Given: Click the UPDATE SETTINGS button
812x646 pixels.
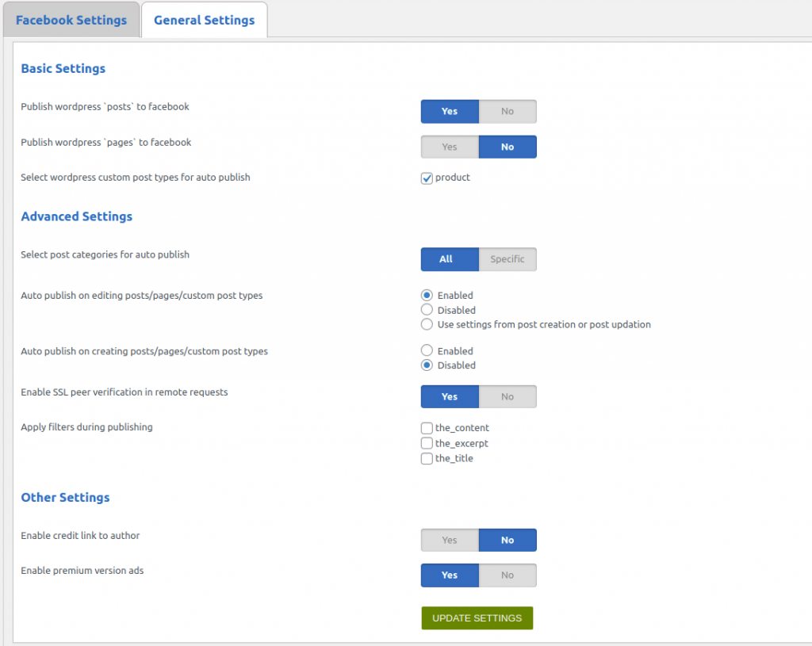Looking at the screenshot, I should click(477, 618).
